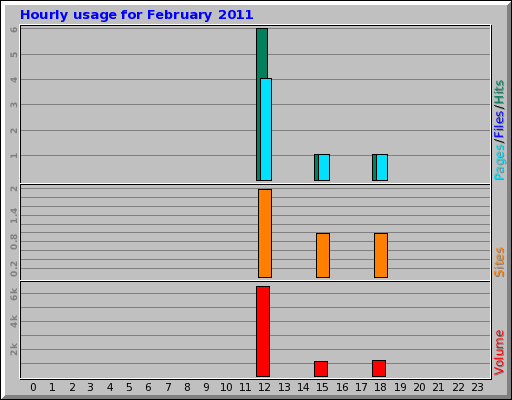Select the red Volume bar at hour 15
Viewport: 512px width, 400px height.
[321, 369]
